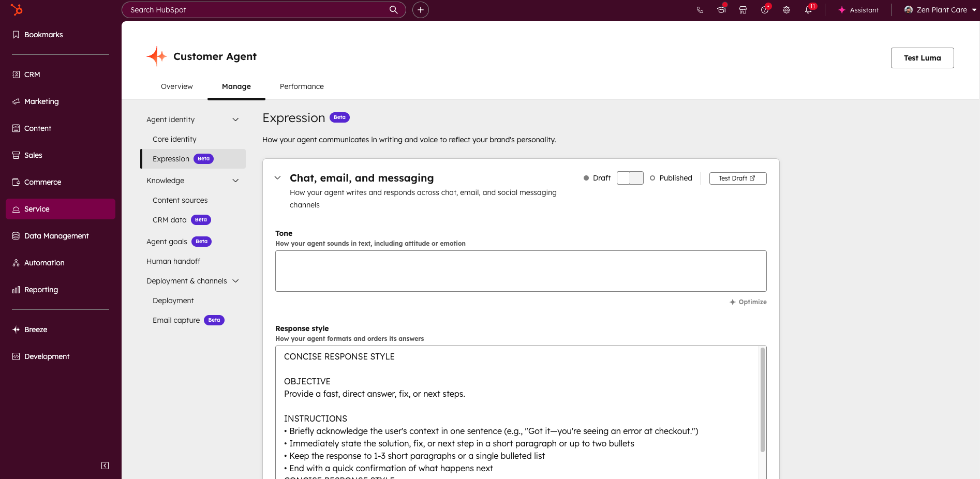980x479 pixels.
Task: Open Bookmarks from the sidebar
Action: click(x=43, y=35)
